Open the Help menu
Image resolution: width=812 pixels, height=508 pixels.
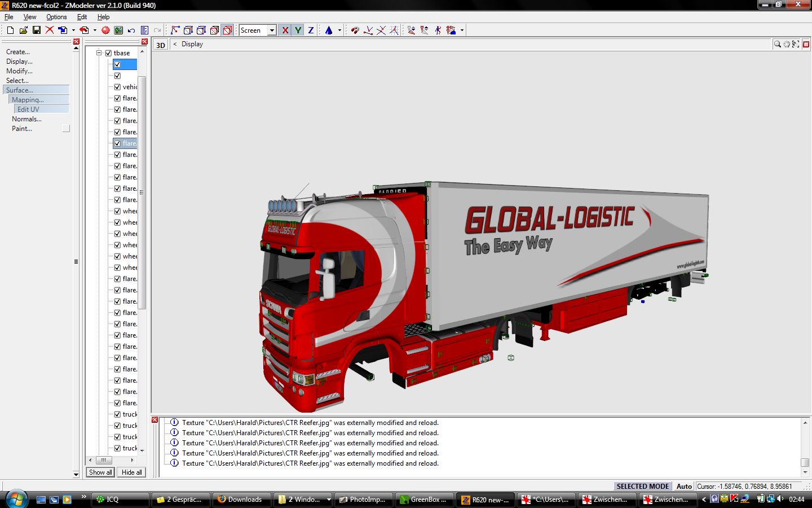click(x=103, y=17)
